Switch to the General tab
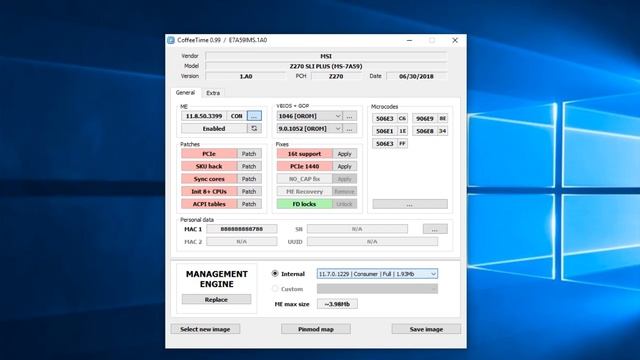Screen dimensions: 640x360 (x=185, y=93)
